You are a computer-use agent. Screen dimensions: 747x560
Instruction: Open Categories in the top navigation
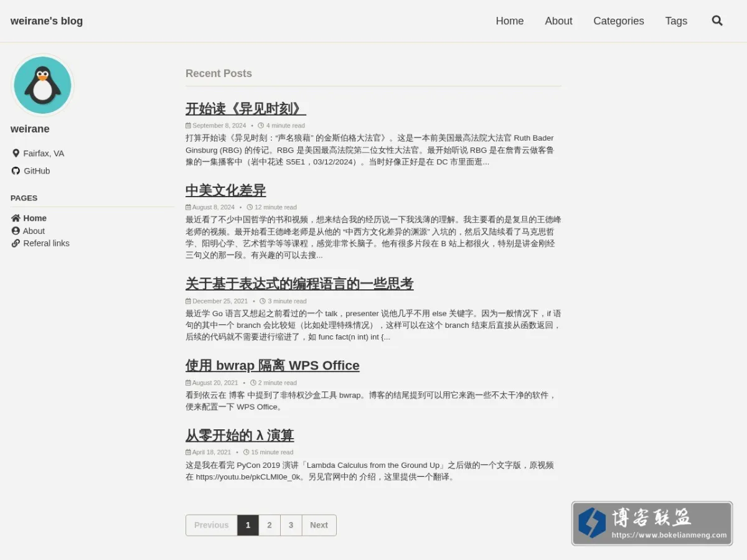pos(619,21)
